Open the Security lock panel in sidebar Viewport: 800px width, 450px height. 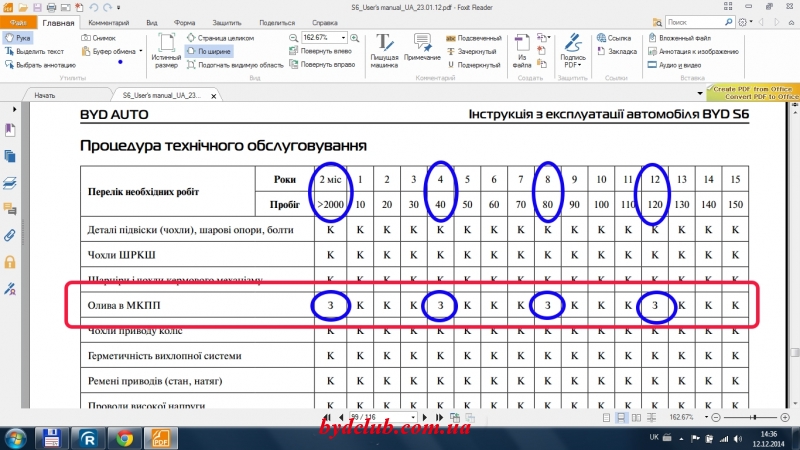click(x=10, y=262)
